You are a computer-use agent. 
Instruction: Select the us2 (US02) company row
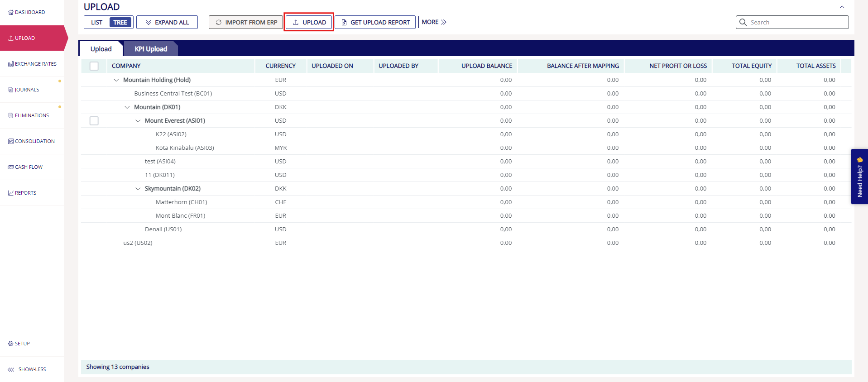[x=466, y=243]
